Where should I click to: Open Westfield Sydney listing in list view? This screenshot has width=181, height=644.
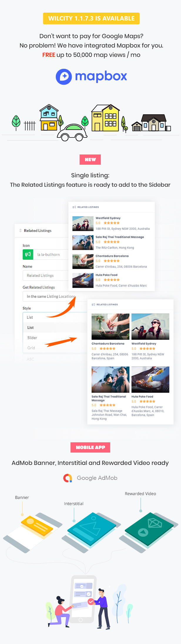click(108, 218)
